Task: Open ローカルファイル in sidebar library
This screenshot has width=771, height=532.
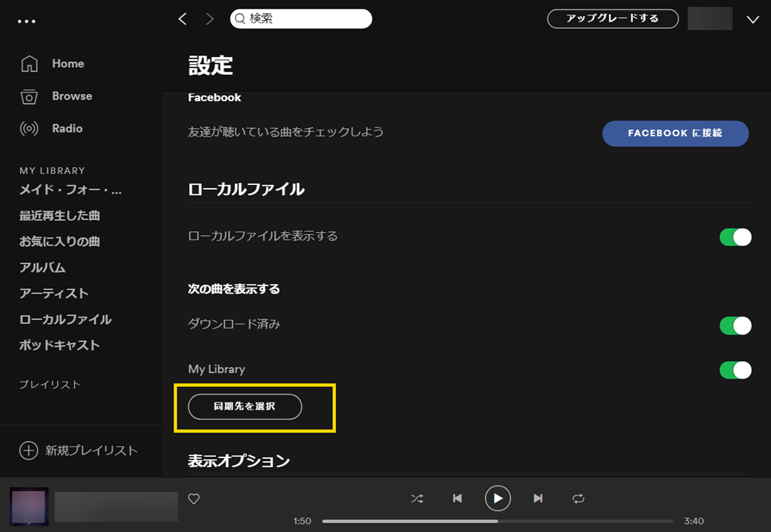Action: pos(66,320)
